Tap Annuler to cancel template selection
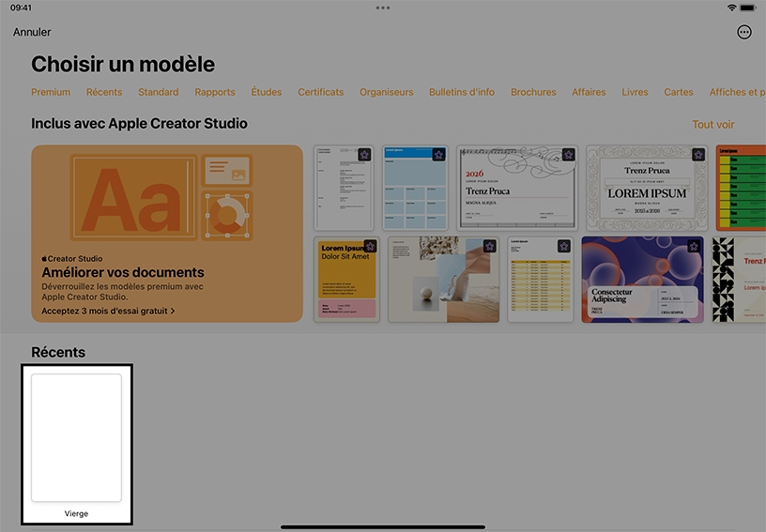 point(32,32)
